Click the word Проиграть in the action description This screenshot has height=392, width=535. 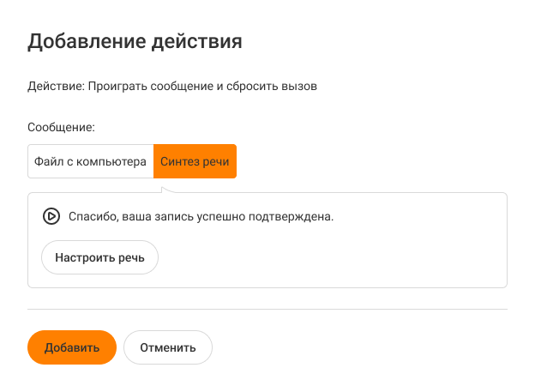[x=113, y=87]
